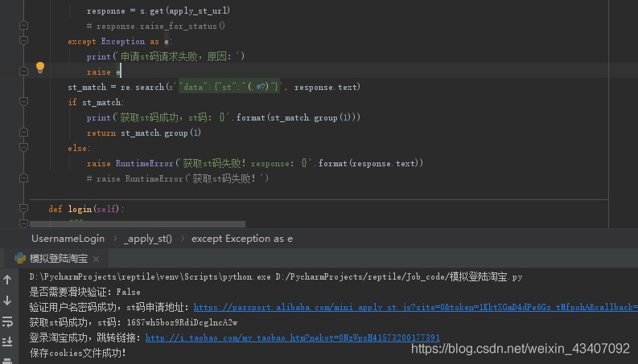Viewport: 638px width, 364px height.
Task: Fold the 'def login(self)' method
Action: pos(23,209)
